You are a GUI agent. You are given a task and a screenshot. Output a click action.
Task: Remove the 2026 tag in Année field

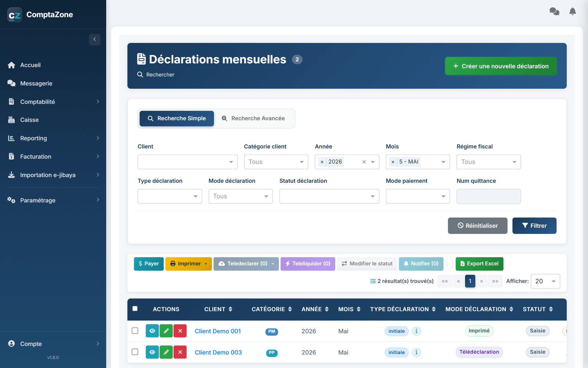[x=322, y=162]
